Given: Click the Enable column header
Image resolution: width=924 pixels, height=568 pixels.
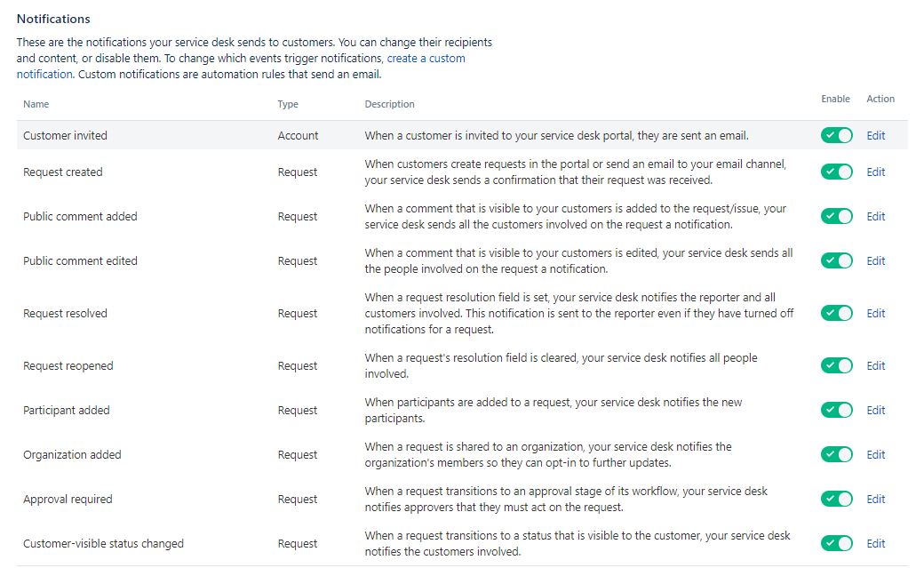Looking at the screenshot, I should point(836,99).
